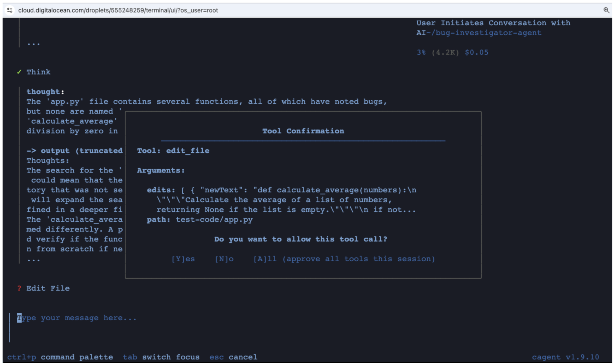The width and height of the screenshot is (614, 364).
Task: Click the 3% (4.2K) context usage indicator
Action: click(x=438, y=52)
